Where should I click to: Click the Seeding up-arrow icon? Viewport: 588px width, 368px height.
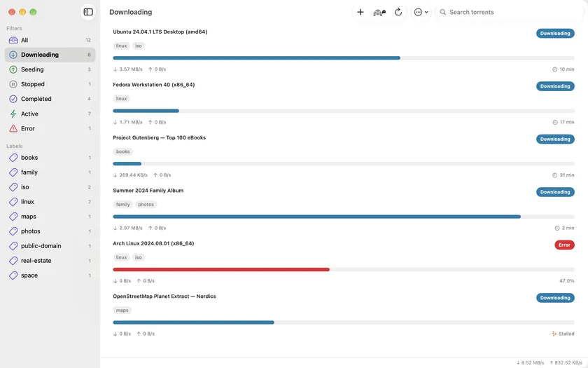click(13, 69)
